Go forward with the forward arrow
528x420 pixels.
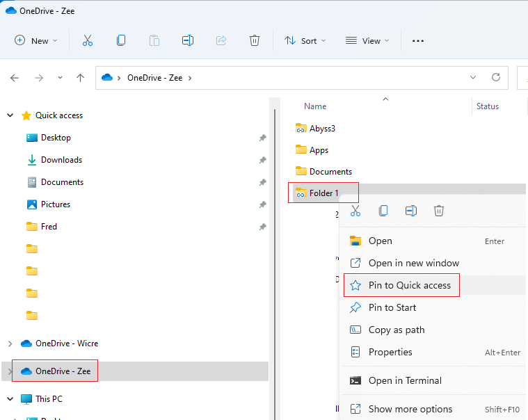click(x=39, y=78)
